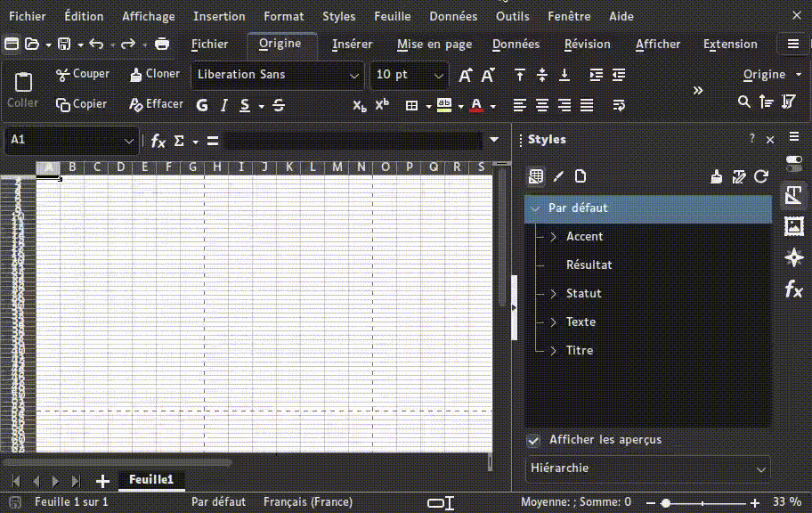Align text to the right
This screenshot has height=513, width=812.
pos(564,106)
